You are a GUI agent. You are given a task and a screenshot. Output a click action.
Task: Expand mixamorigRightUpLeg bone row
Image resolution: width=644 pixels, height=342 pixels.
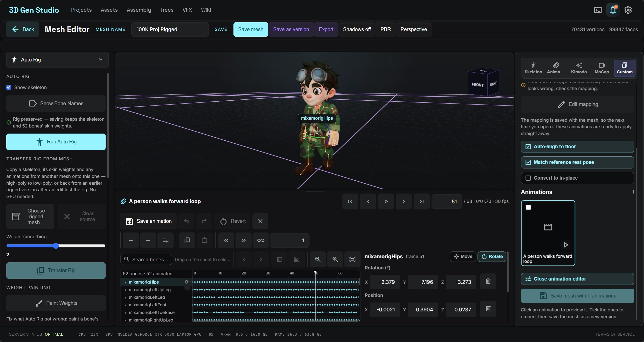[125, 320]
